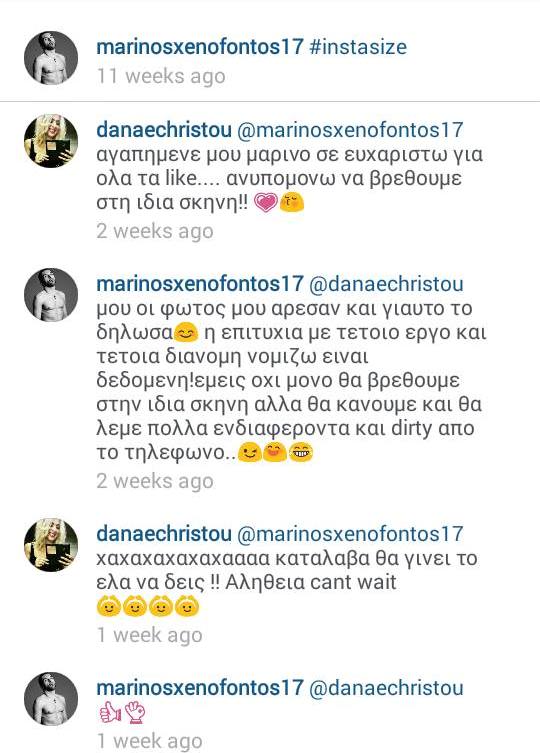Screen dimensions: 540x753
Task: Open marinosxenofontos17 username in caption
Action: tap(200, 47)
